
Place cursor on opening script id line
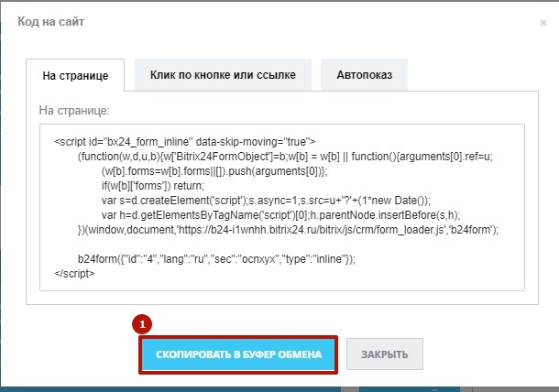tap(184, 141)
